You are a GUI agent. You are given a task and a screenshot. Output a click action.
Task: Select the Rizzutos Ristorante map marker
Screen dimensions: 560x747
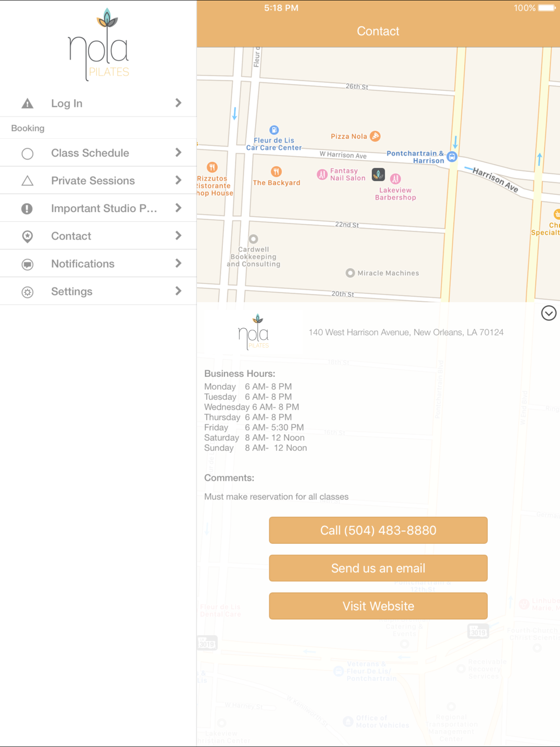212,167
